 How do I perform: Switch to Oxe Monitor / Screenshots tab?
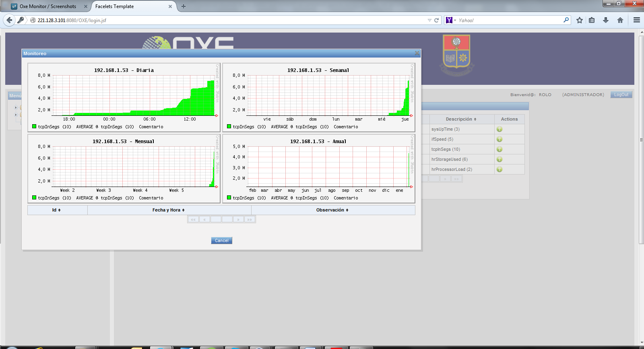(48, 6)
